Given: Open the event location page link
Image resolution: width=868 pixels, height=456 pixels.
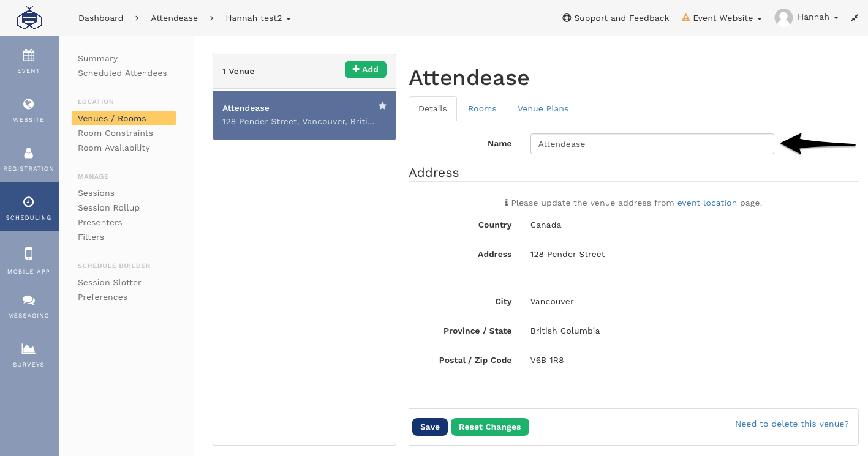Looking at the screenshot, I should (707, 203).
